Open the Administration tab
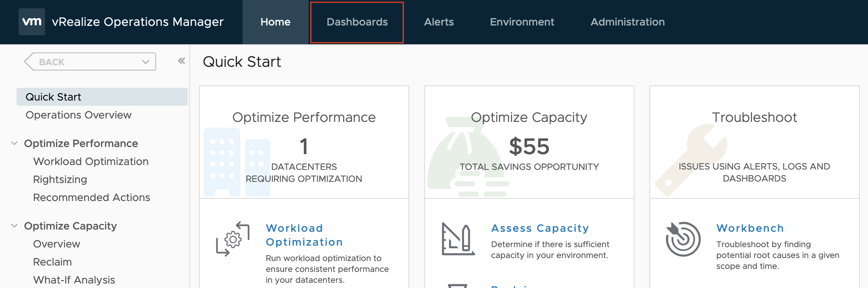The height and width of the screenshot is (288, 868). tap(628, 22)
